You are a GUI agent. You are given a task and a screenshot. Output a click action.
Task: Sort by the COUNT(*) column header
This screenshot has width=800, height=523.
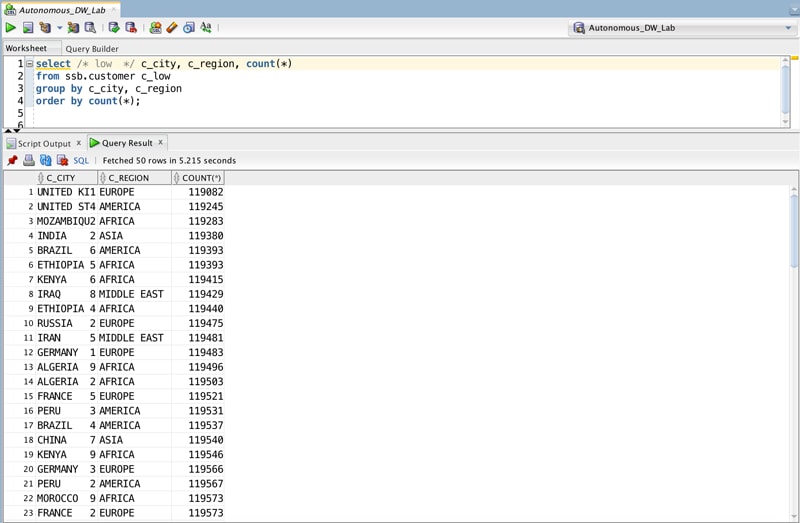198,178
